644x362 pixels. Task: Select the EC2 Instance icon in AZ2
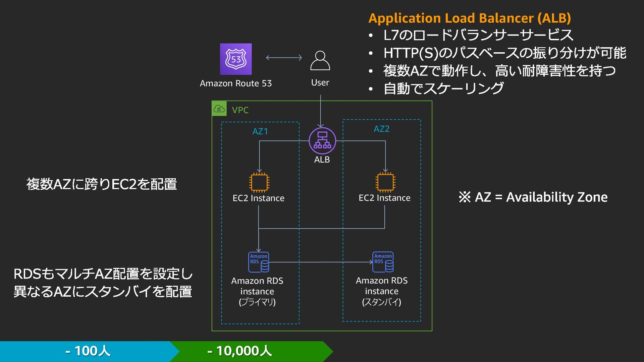(385, 182)
